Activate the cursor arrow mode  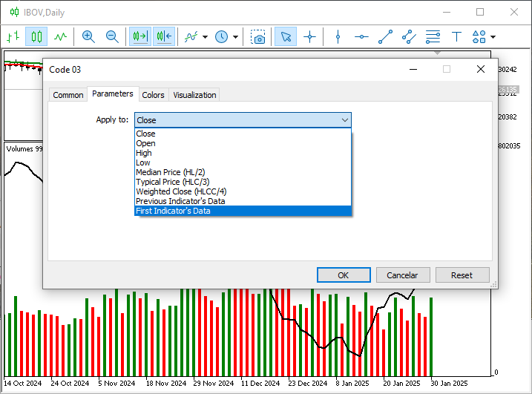click(286, 36)
